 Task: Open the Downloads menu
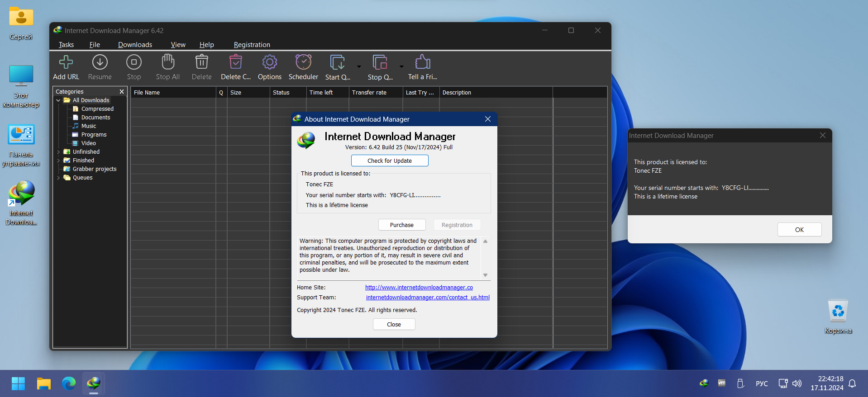(x=135, y=45)
